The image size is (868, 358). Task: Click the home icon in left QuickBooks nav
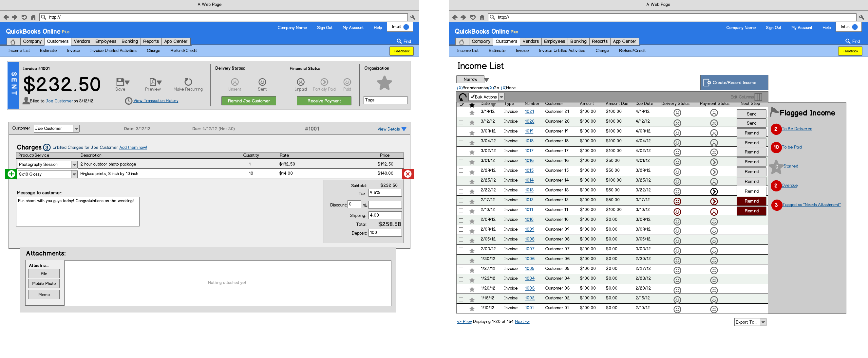tap(13, 42)
